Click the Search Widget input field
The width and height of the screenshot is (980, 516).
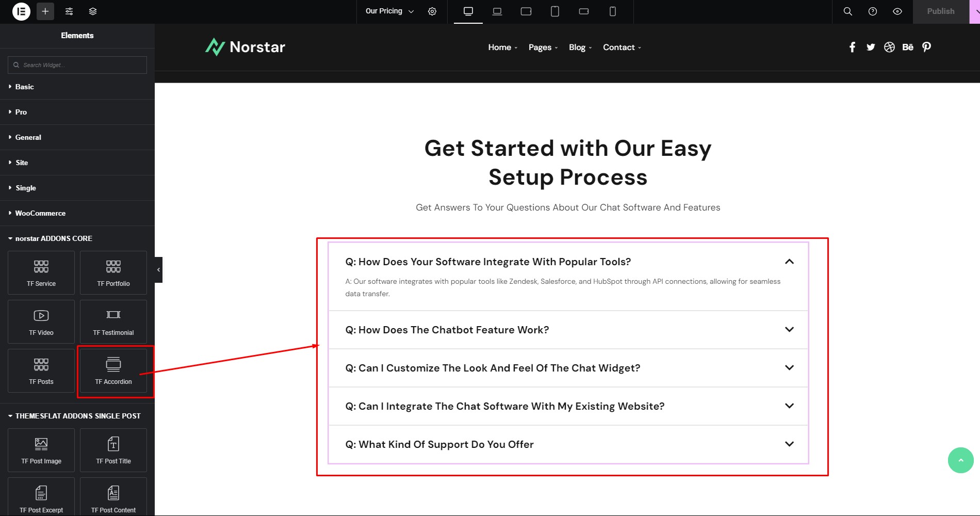point(77,65)
